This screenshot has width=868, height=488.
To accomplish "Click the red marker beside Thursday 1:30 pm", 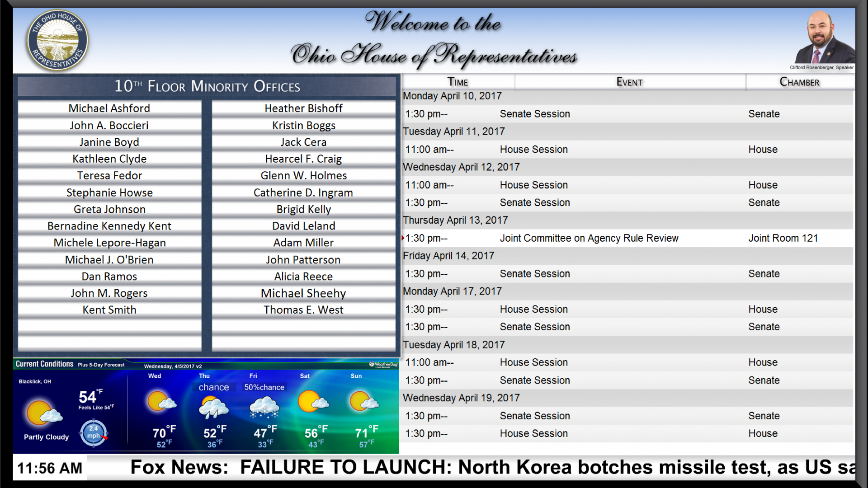I will 403,238.
